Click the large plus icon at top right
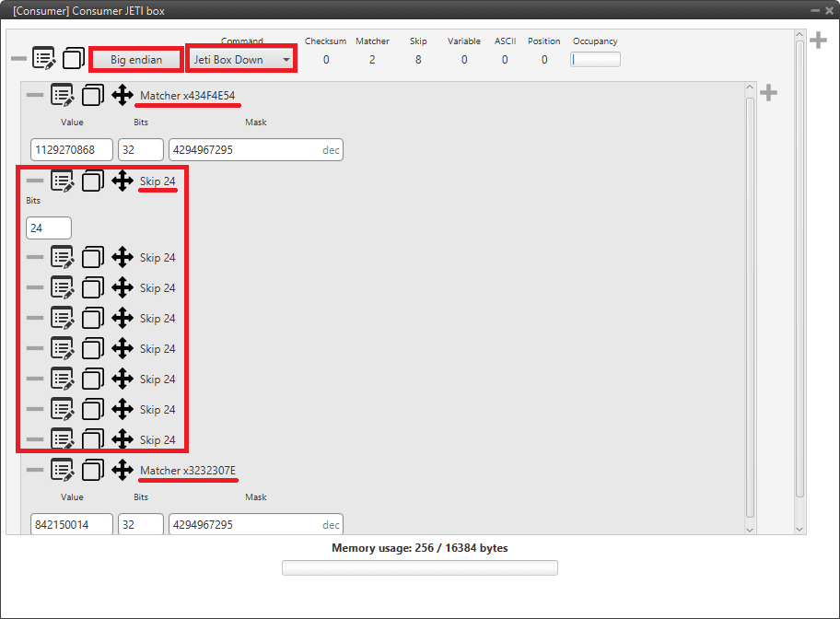The image size is (840, 619). [x=818, y=41]
